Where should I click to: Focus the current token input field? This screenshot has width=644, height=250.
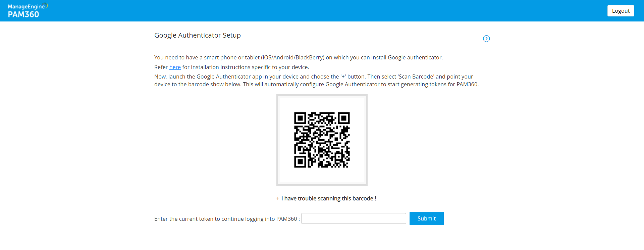pos(354,218)
